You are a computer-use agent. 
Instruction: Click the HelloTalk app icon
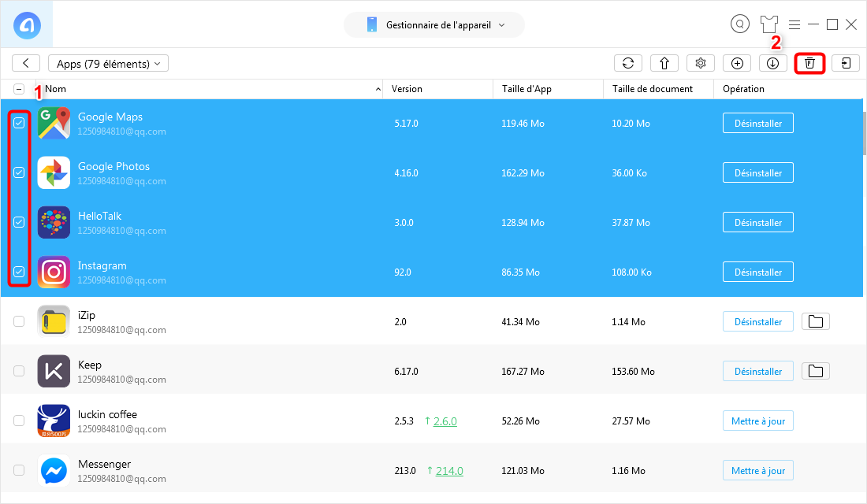coord(54,222)
